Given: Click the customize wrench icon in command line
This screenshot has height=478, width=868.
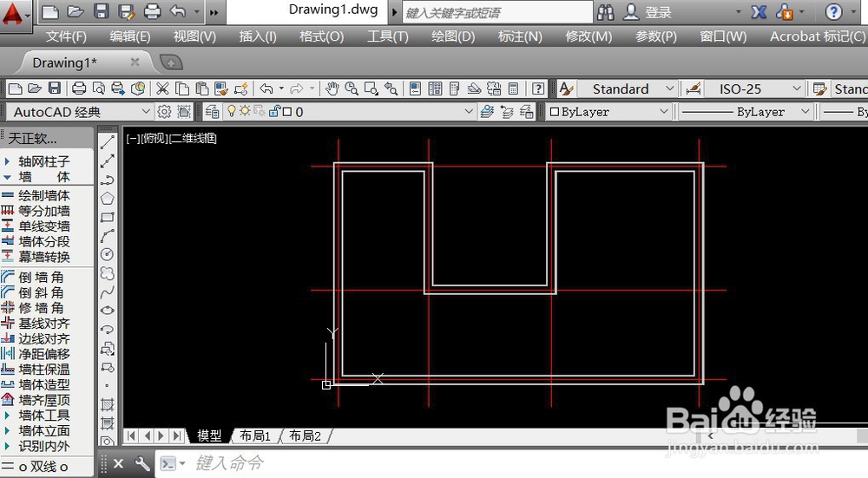Looking at the screenshot, I should (x=141, y=463).
